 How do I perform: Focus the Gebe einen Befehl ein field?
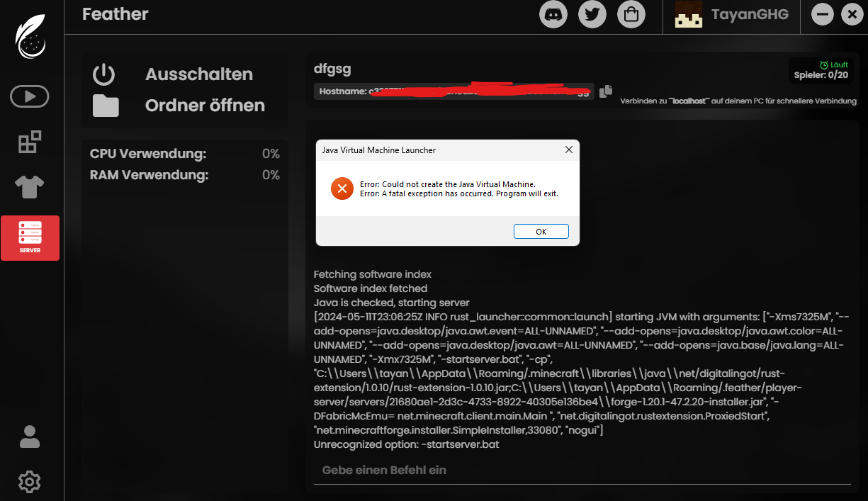pos(582,471)
